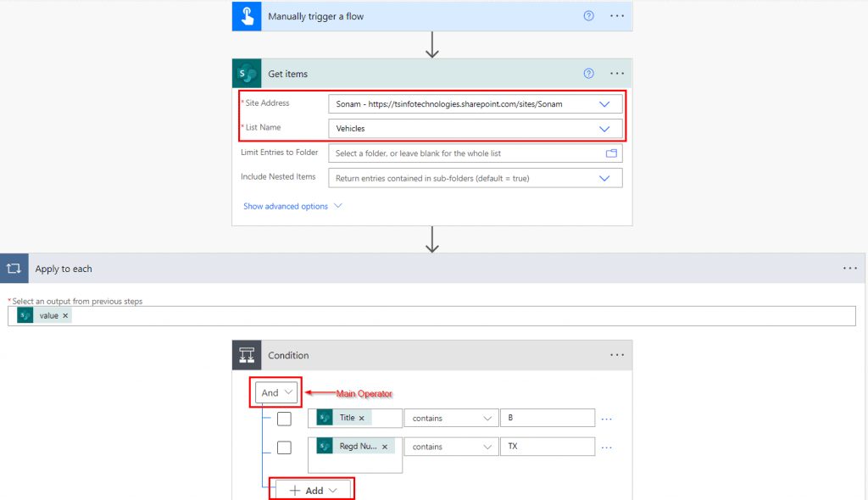Click the Regd Nu... dynamic content token
Image resolution: width=868 pixels, height=500 pixels.
point(355,447)
